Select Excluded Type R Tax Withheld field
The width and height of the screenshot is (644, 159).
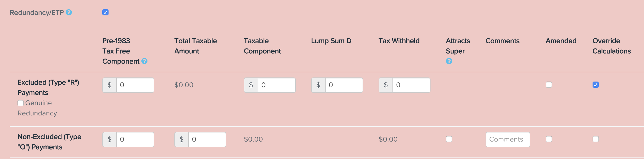[x=411, y=85]
